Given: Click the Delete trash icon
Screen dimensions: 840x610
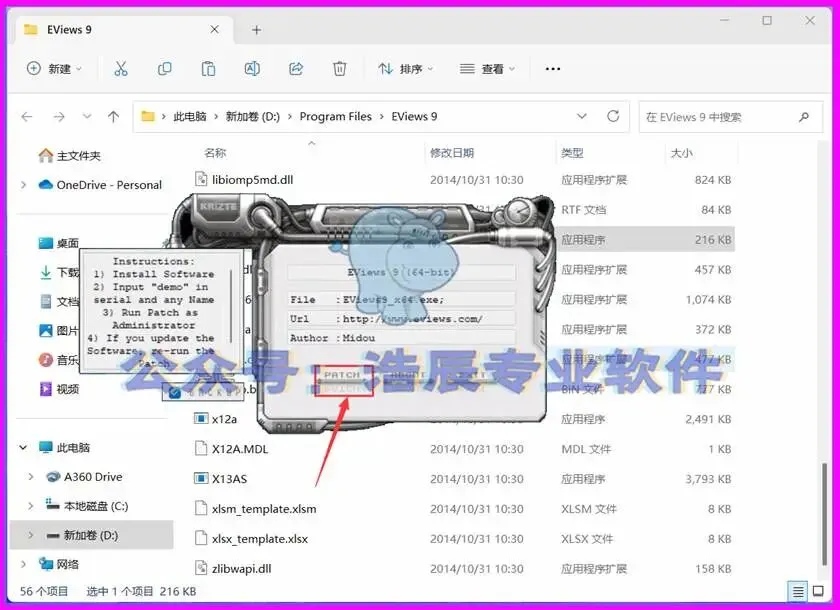Looking at the screenshot, I should pyautogui.click(x=340, y=69).
